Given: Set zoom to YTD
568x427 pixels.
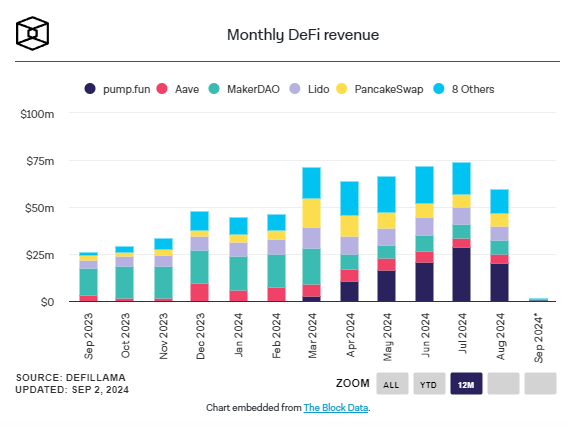Looking at the screenshot, I should click(x=429, y=384).
